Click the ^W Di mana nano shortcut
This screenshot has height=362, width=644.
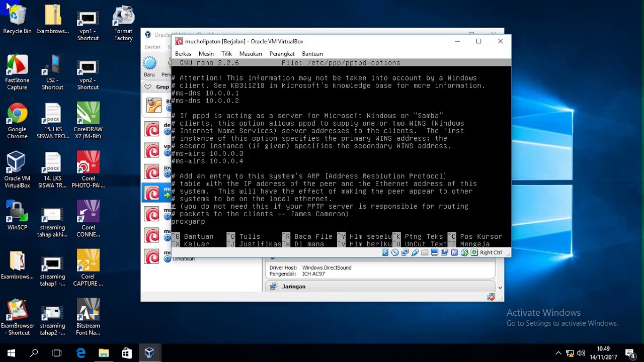pos(303,244)
